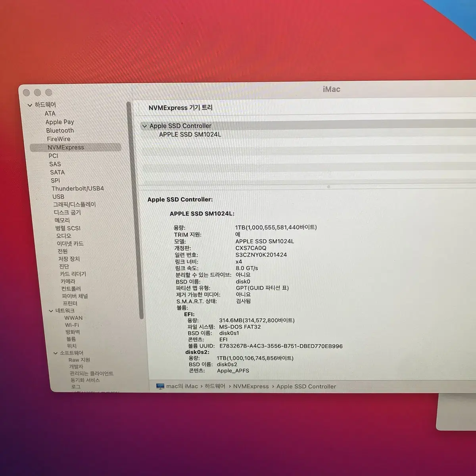Select 로그 under 소프트웨어
This screenshot has width=476, height=476.
click(x=75, y=387)
